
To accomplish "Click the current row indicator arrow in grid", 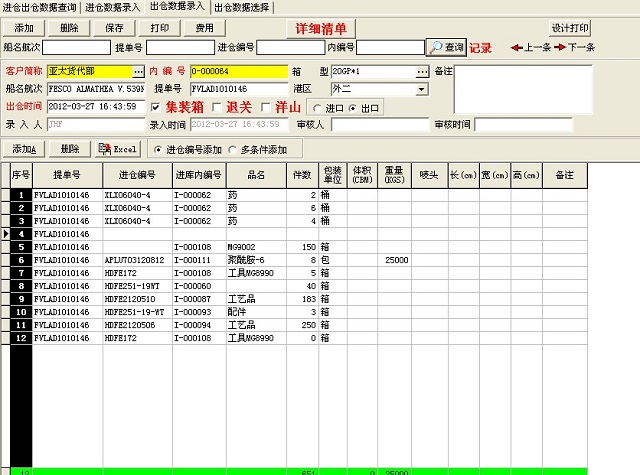I will (8, 233).
